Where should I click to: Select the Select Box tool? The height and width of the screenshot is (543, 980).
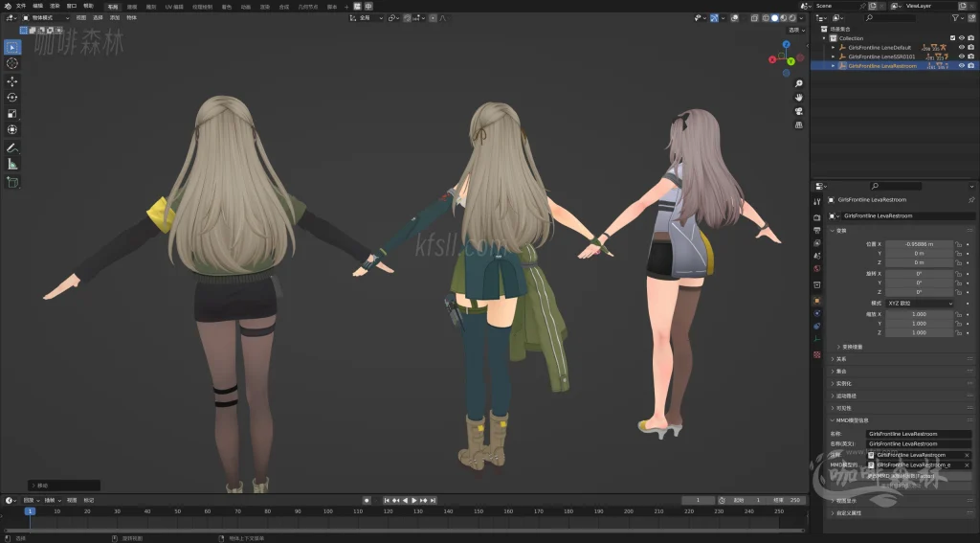point(11,47)
